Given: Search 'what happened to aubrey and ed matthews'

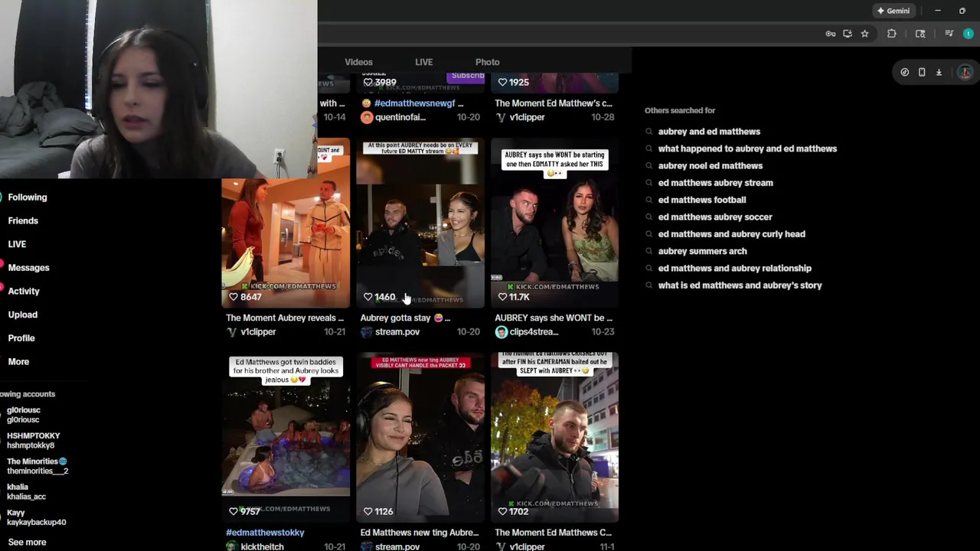Looking at the screenshot, I should pyautogui.click(x=747, y=148).
